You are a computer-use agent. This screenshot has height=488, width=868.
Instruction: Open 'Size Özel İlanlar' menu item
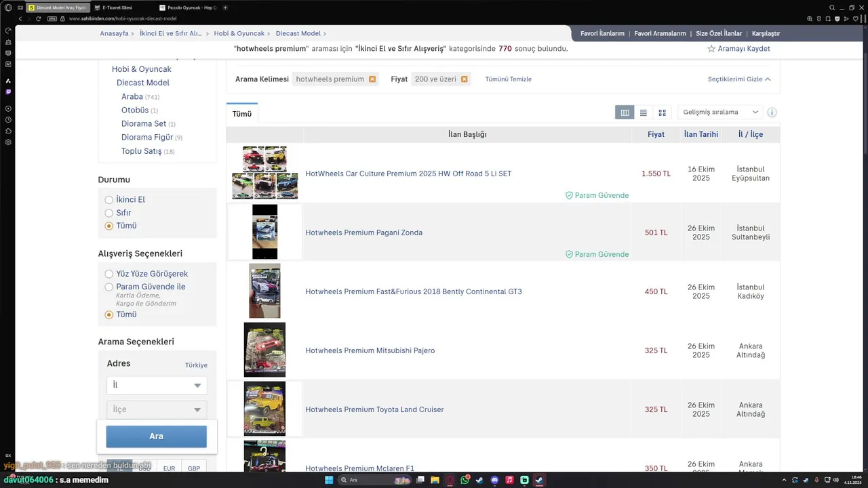point(719,33)
